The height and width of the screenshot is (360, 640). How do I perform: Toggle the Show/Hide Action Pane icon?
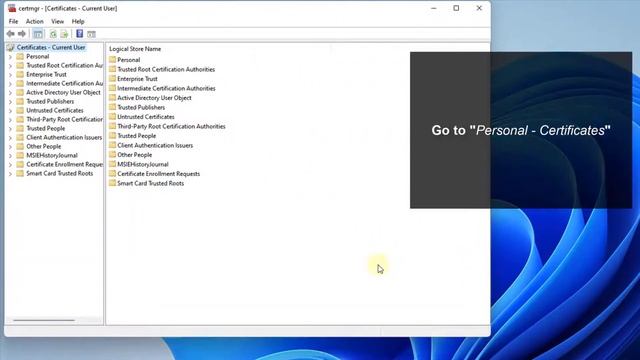(x=91, y=34)
